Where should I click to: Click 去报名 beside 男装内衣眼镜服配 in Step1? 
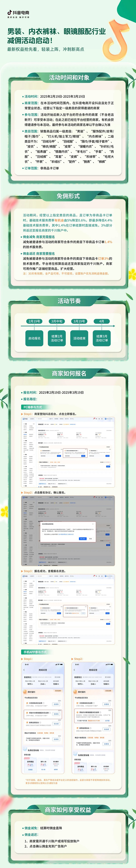(x=56, y=714)
